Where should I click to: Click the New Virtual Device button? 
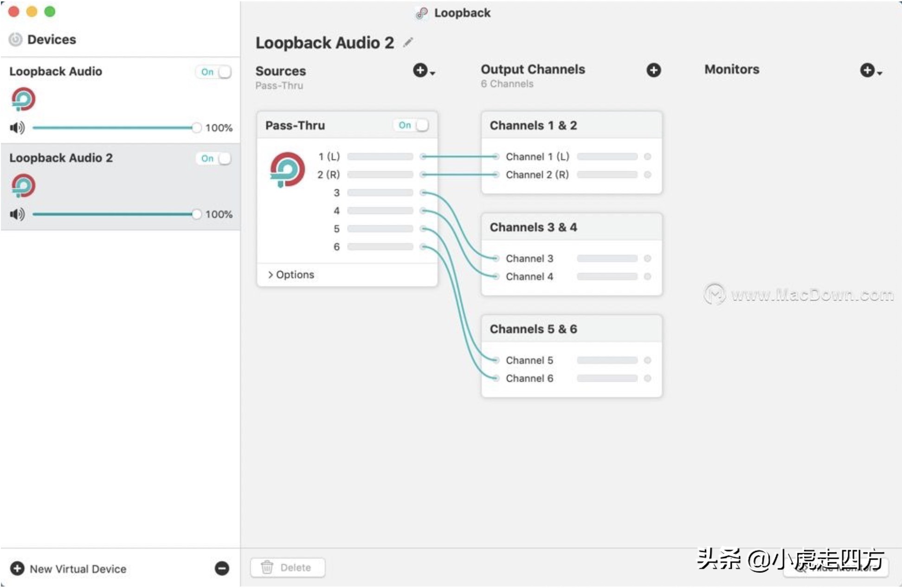coord(78,569)
